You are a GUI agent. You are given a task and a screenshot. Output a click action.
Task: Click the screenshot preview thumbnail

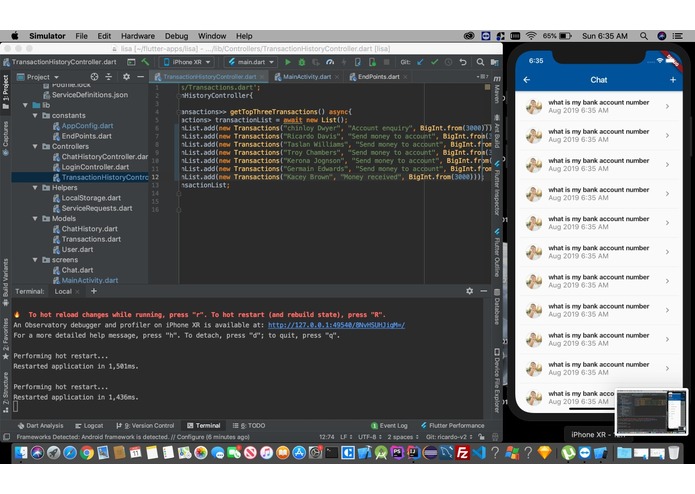[x=652, y=412]
